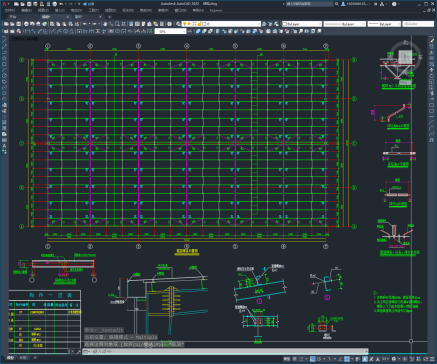Image resolution: width=437 pixels, height=364 pixels.
Task: Click the Customization menu icon in status bar
Action: (x=432, y=359)
